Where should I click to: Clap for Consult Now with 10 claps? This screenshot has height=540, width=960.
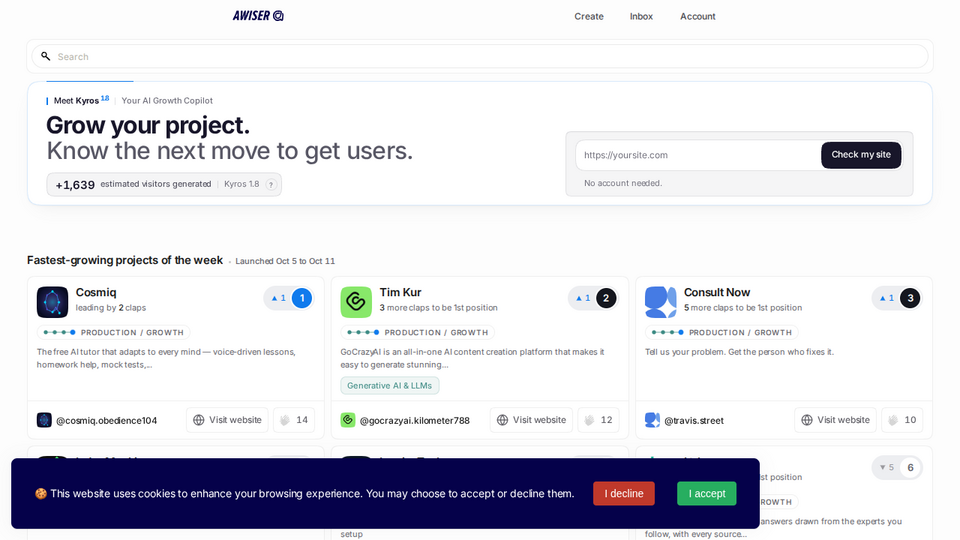[x=902, y=420]
